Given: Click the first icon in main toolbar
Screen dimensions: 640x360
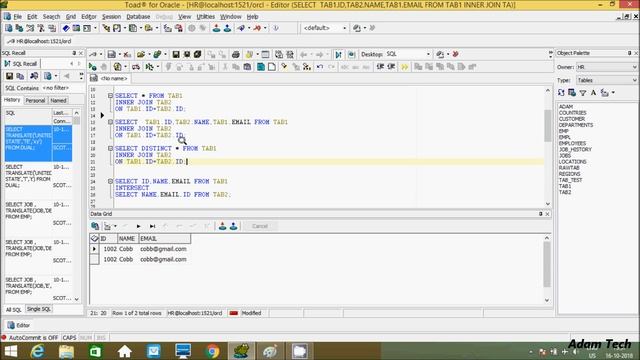Looking at the screenshot, I should click(9, 28).
